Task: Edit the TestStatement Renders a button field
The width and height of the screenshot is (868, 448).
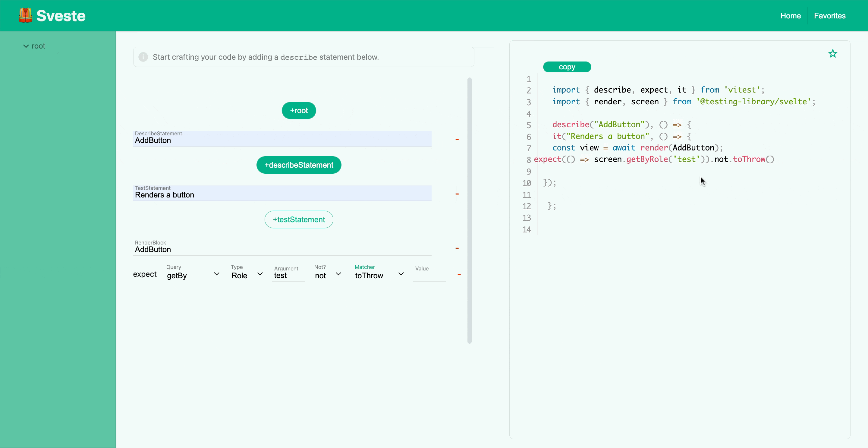Action: (282, 193)
